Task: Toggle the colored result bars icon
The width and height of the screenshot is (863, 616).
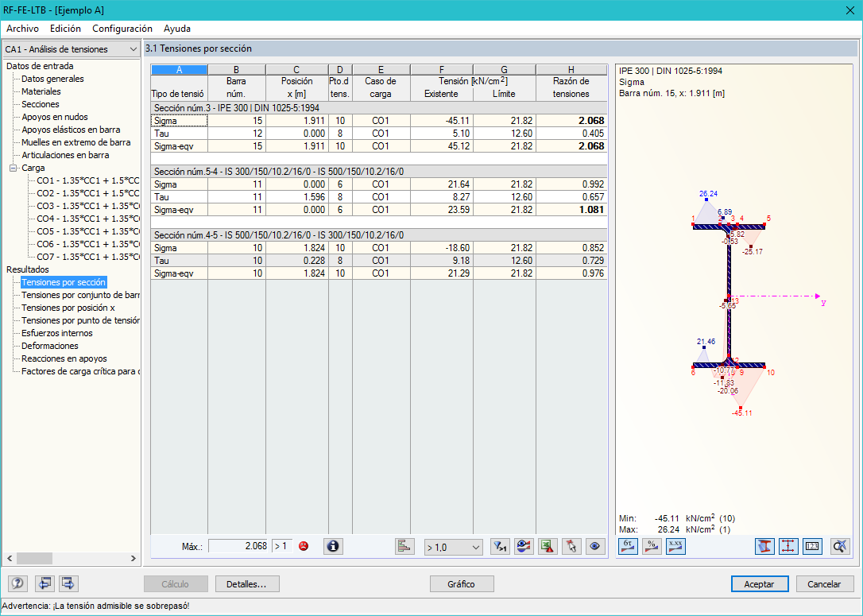Action: 404,546
